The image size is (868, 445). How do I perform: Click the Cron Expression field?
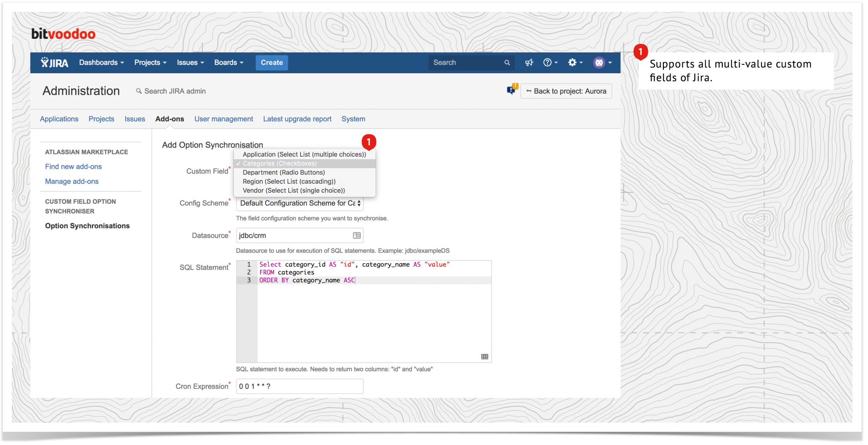300,387
